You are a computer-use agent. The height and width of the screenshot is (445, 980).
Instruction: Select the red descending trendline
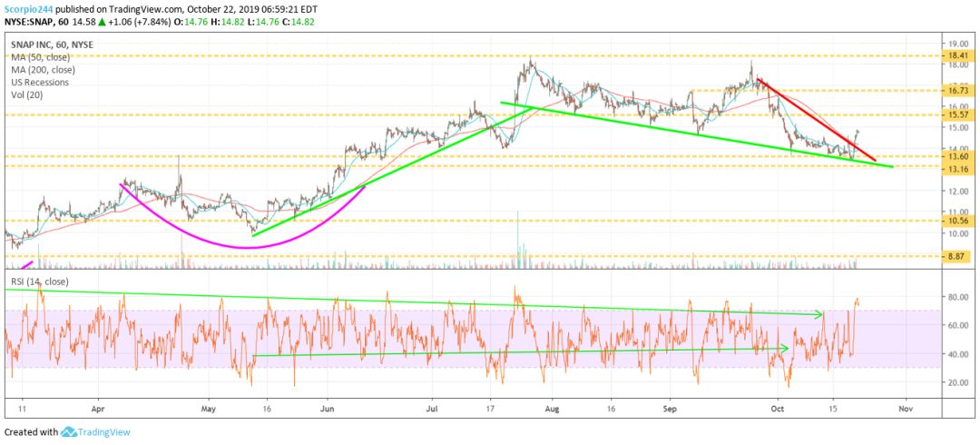point(815,119)
